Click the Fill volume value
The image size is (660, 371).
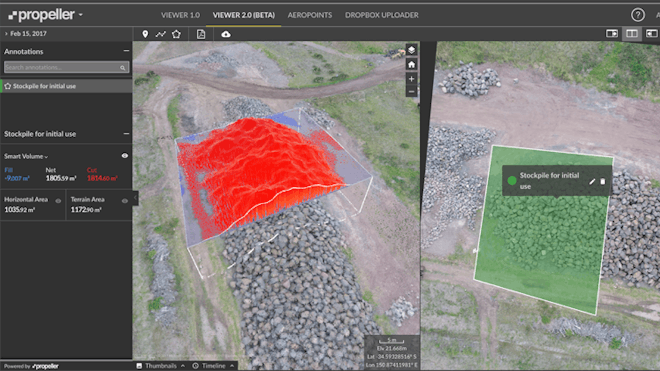pos(17,179)
